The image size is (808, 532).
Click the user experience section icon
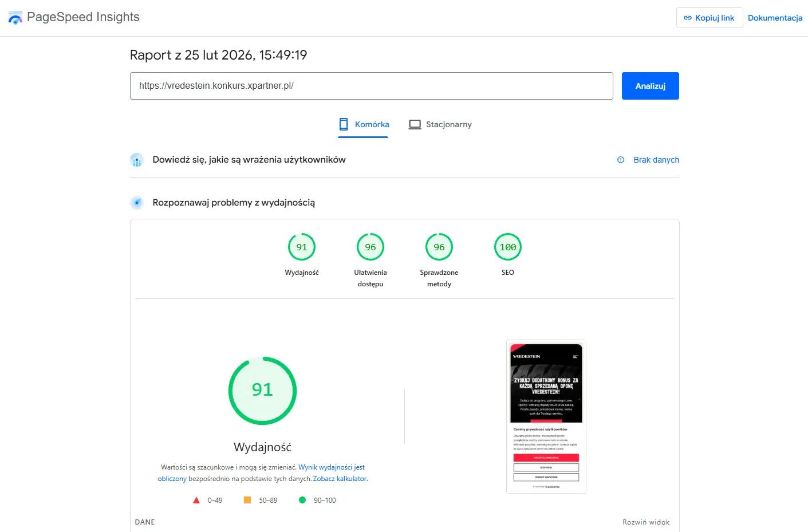pyautogui.click(x=136, y=160)
